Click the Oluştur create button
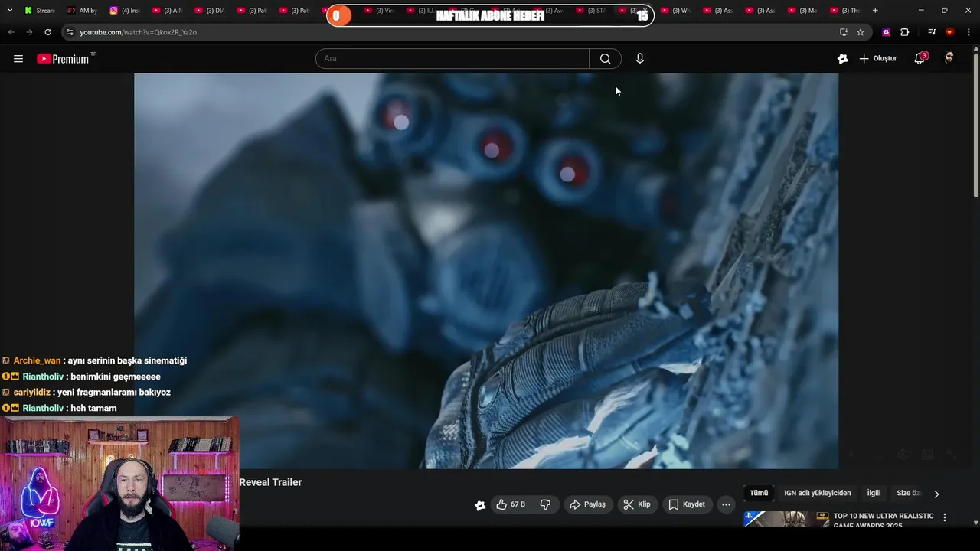The width and height of the screenshot is (980, 551). (877, 59)
